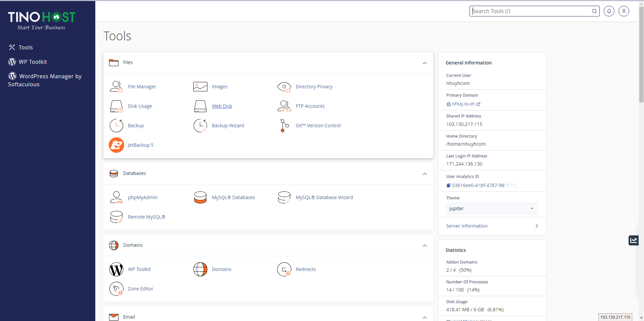This screenshot has height=321, width=644.
Task: Open the WP Toolkit WordPress icon in Domains
Action: (116, 269)
